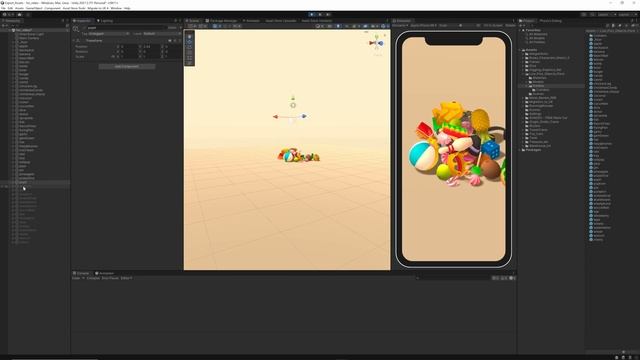Toggle the Inspector lock icon
The width and height of the screenshot is (640, 360).
(x=176, y=20)
